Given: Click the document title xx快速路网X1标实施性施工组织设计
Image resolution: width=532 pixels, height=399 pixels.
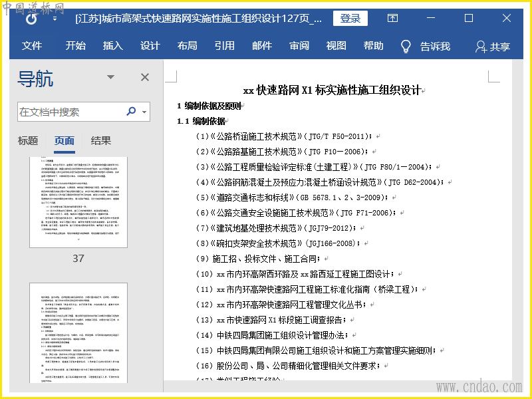Looking at the screenshot, I should pyautogui.click(x=332, y=90).
